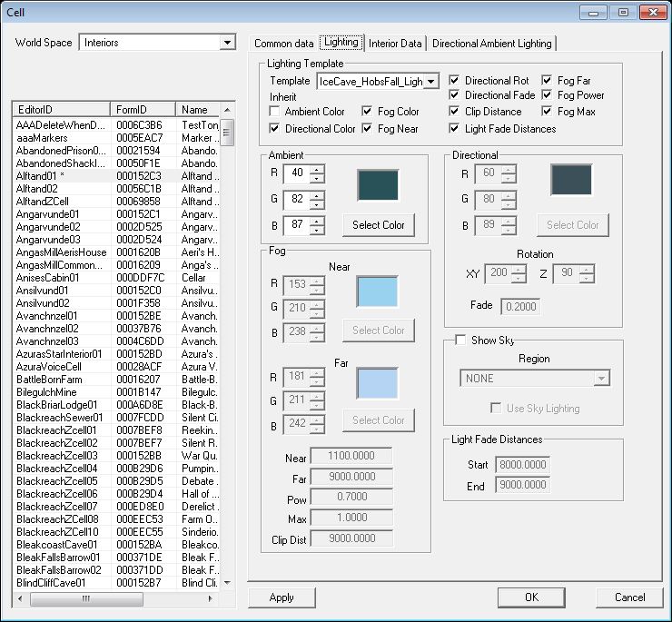Sort list by FormID column header

pos(143,110)
